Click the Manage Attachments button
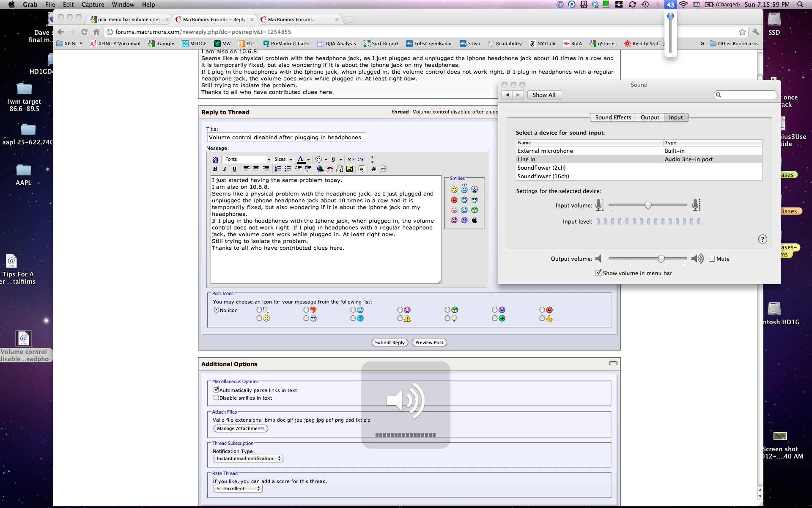The width and height of the screenshot is (812, 508). coord(241,428)
